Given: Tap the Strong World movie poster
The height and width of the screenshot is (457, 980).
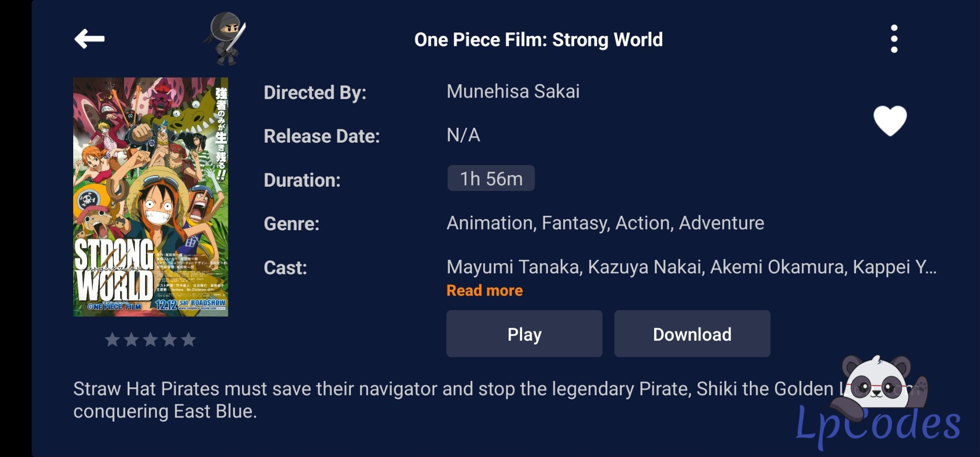Looking at the screenshot, I should click(150, 197).
